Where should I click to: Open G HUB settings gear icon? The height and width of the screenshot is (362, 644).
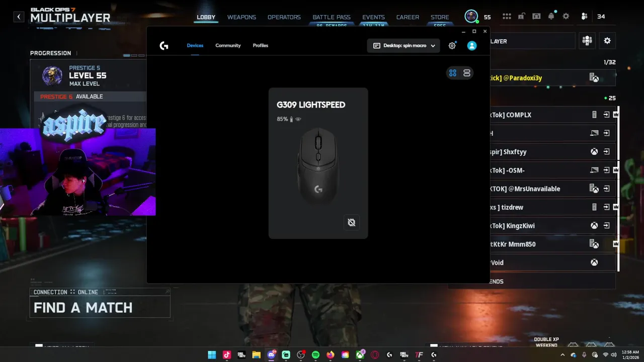coord(452,45)
